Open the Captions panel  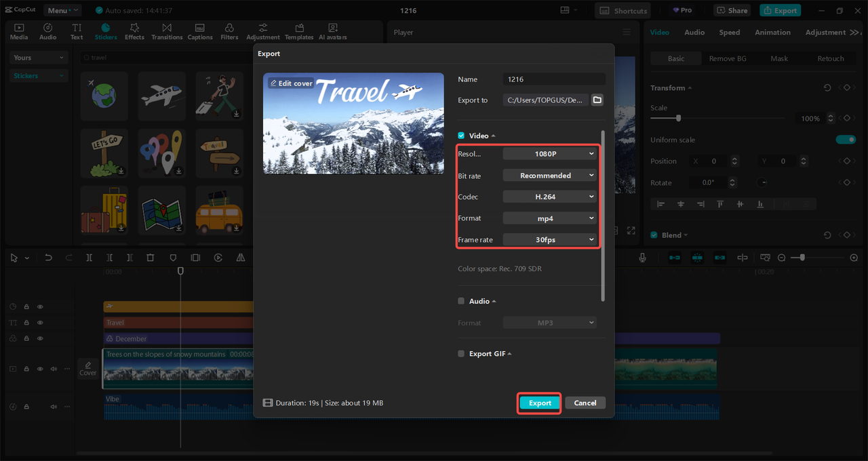pyautogui.click(x=200, y=31)
